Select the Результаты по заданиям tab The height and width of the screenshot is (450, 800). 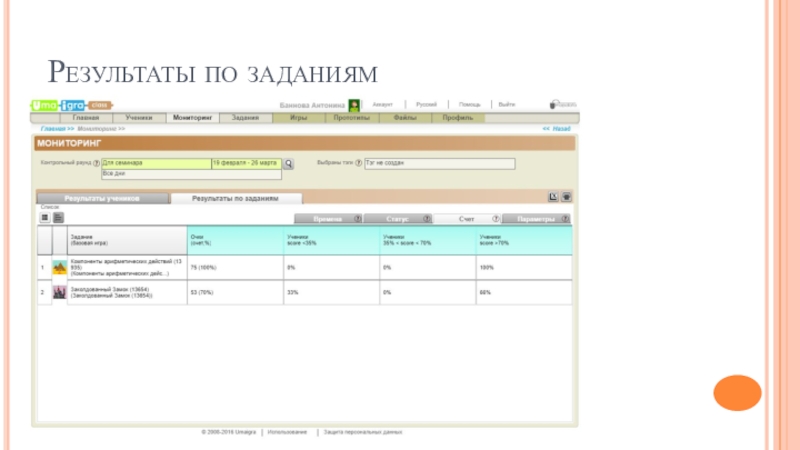[x=236, y=198]
